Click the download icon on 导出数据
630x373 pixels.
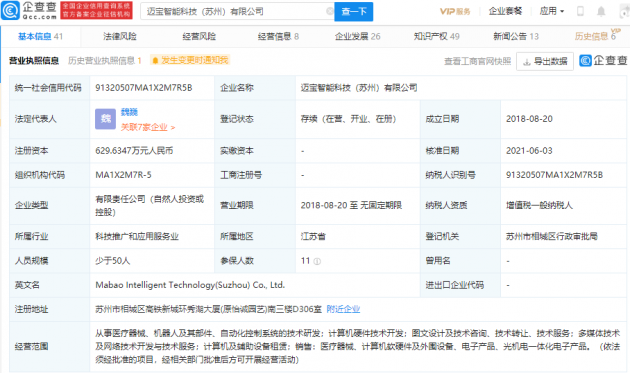click(526, 62)
